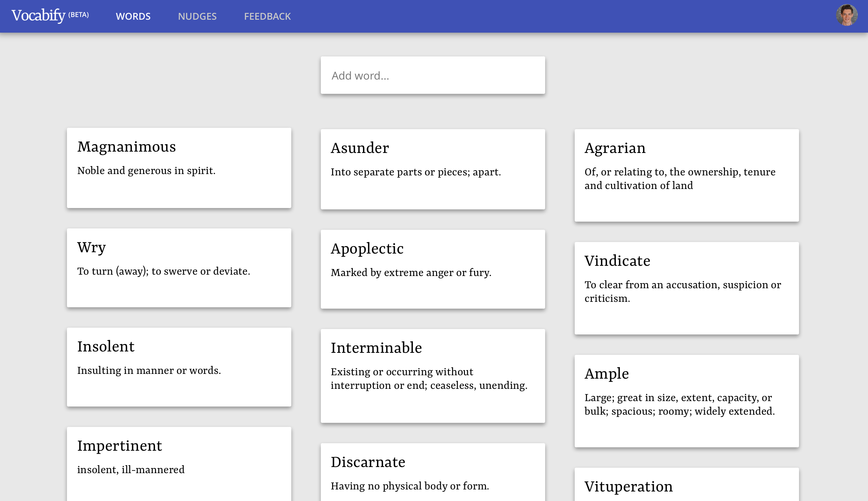The width and height of the screenshot is (868, 501).
Task: Open the Wry word card
Action: point(179,268)
